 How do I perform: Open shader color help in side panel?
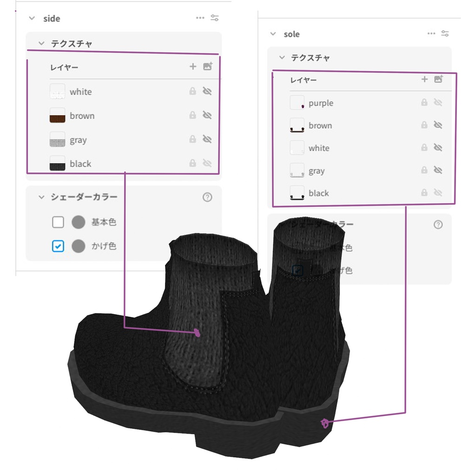tap(207, 197)
